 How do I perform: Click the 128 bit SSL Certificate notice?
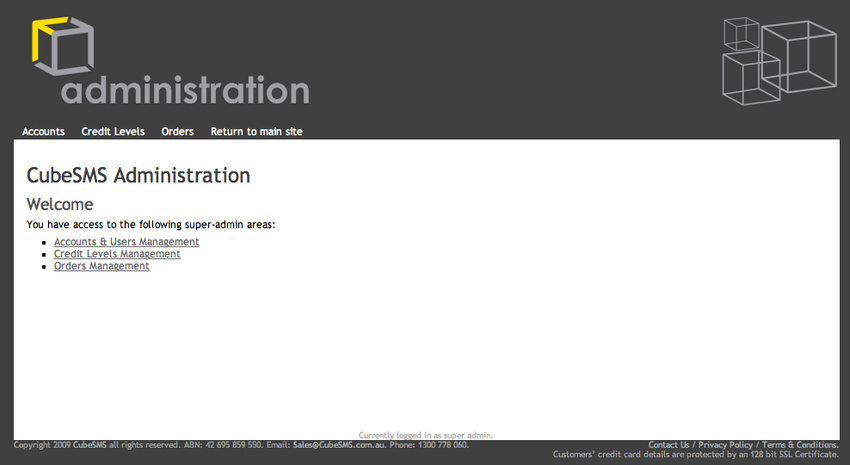tap(696, 454)
